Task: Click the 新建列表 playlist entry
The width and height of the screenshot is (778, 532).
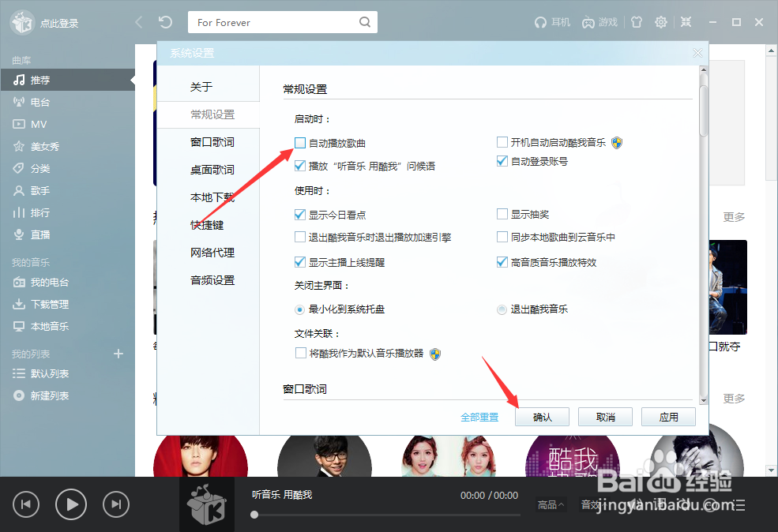Action: pos(51,395)
